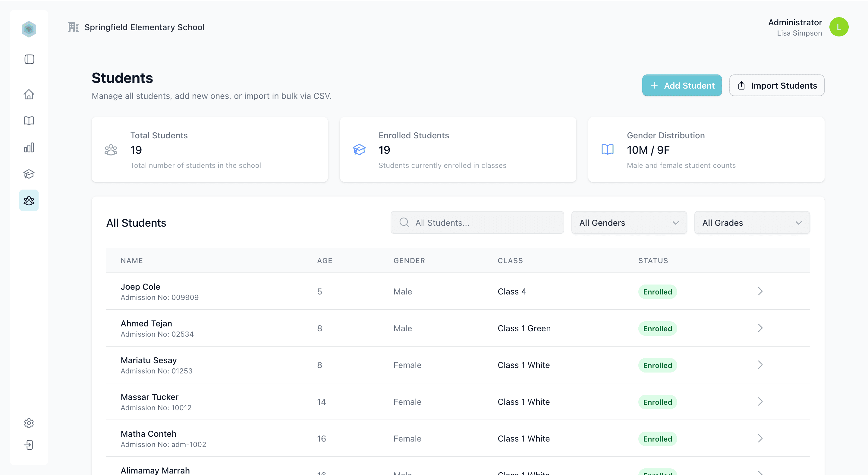Click the school building icon
The width and height of the screenshot is (868, 475).
pos(74,27)
